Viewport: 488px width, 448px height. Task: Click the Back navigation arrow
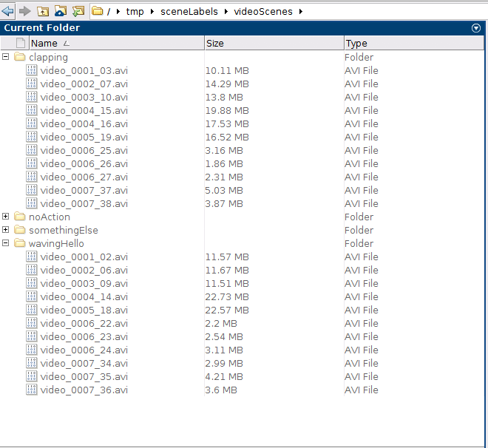point(8,11)
